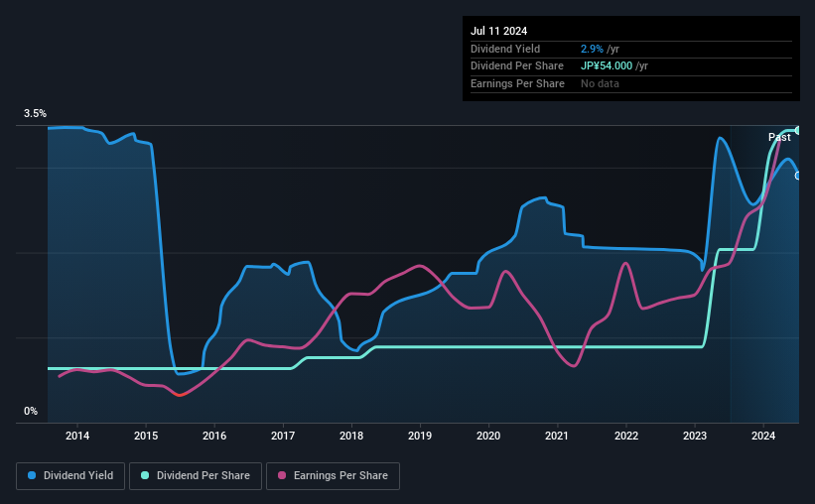This screenshot has width=815, height=504.
Task: Select the Dividend Yield endpoint marker
Action: tap(797, 177)
